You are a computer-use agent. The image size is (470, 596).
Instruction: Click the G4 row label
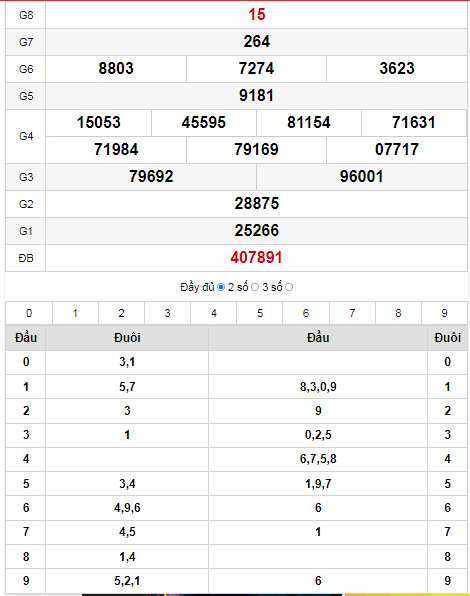(26, 136)
